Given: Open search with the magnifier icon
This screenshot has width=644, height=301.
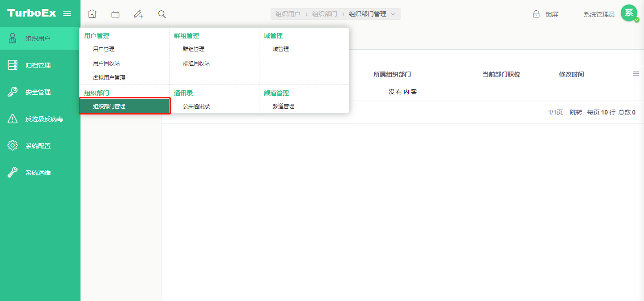Looking at the screenshot, I should pos(162,14).
